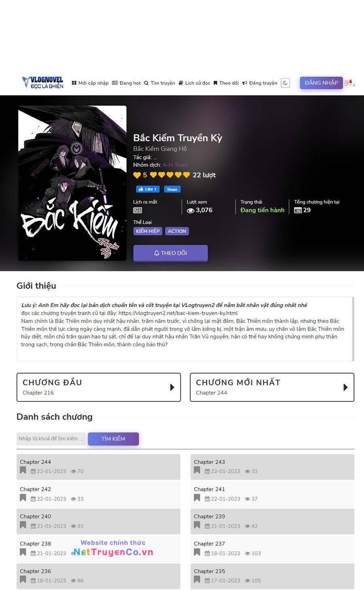Click the first heart rating icon
This screenshot has height=591, width=364.
tap(153, 175)
